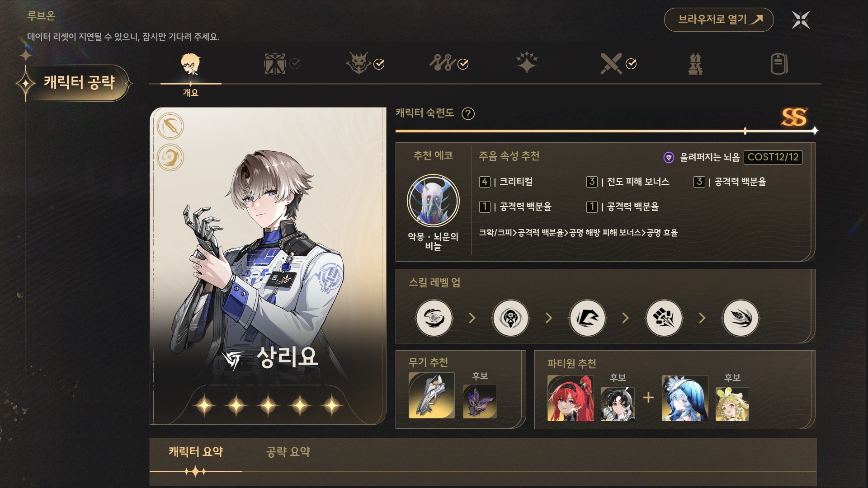Image resolution: width=868 pixels, height=488 pixels.
Task: Click the arrow after the first skill icon
Action: pyautogui.click(x=472, y=318)
